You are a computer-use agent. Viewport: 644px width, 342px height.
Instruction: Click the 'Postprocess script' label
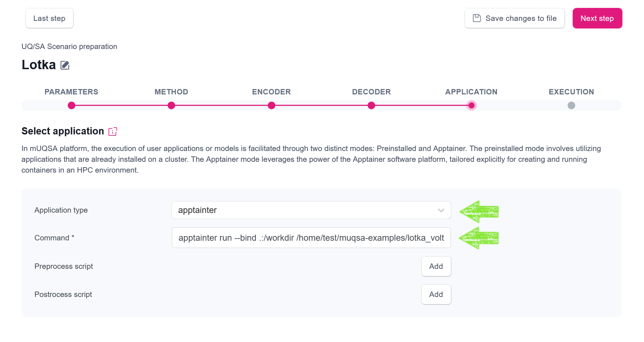pyautogui.click(x=63, y=294)
